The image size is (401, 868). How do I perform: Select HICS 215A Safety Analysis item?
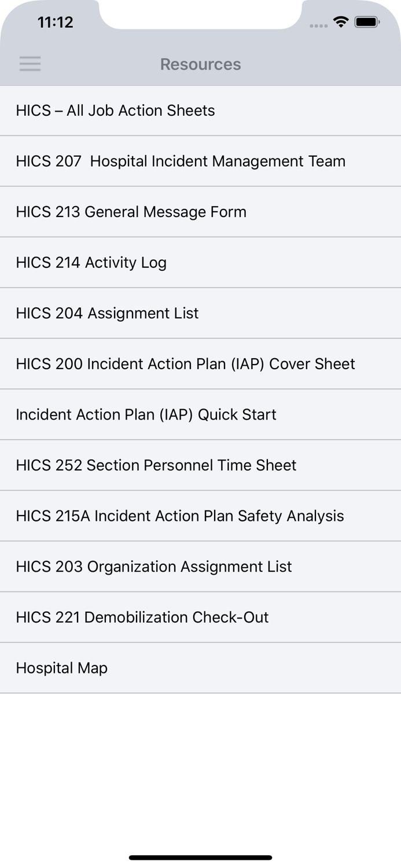tap(179, 516)
